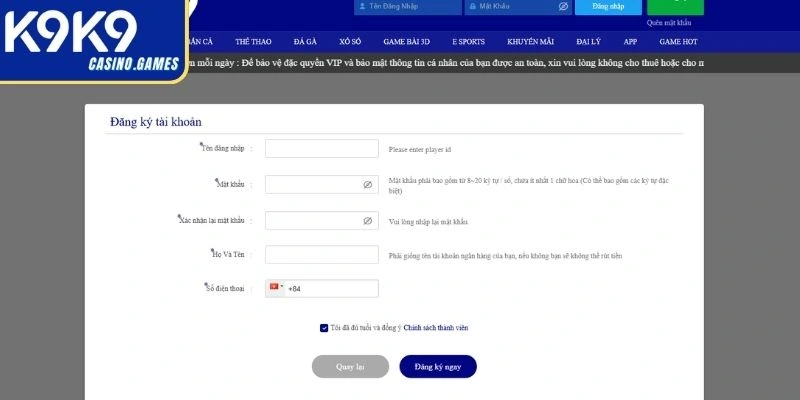Uncheck the age agreement checkbox
The height and width of the screenshot is (400, 800).
click(x=324, y=328)
